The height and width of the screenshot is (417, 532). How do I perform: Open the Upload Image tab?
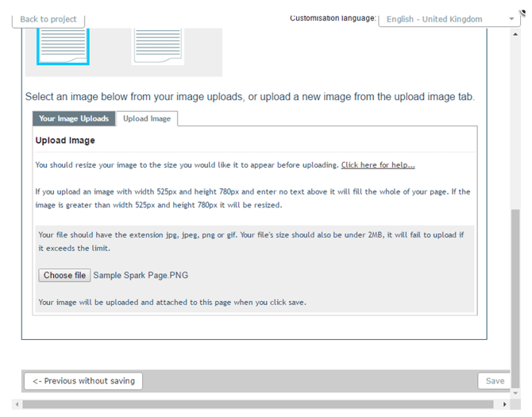click(147, 118)
